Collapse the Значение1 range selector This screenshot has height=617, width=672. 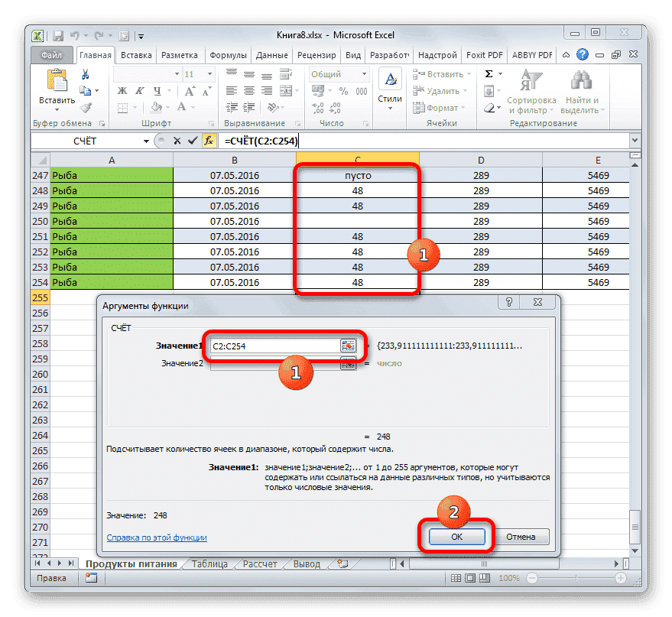[x=349, y=346]
